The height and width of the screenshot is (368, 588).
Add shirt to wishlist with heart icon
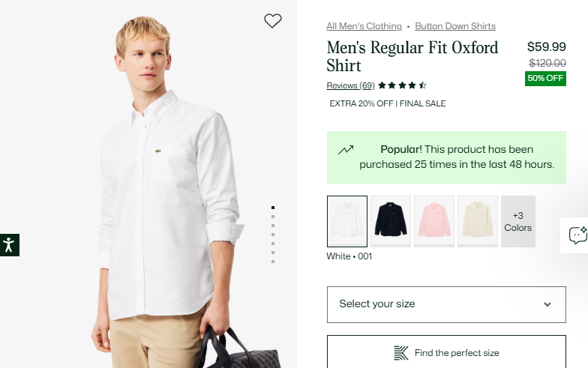273,21
